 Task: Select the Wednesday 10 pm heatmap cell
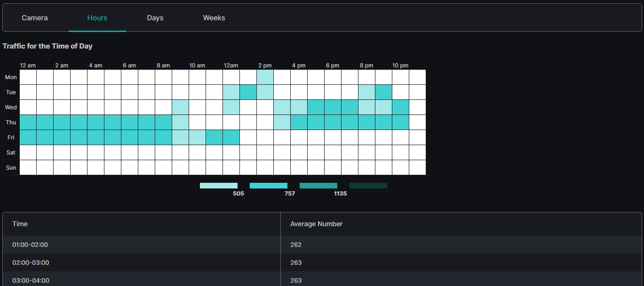point(401,107)
